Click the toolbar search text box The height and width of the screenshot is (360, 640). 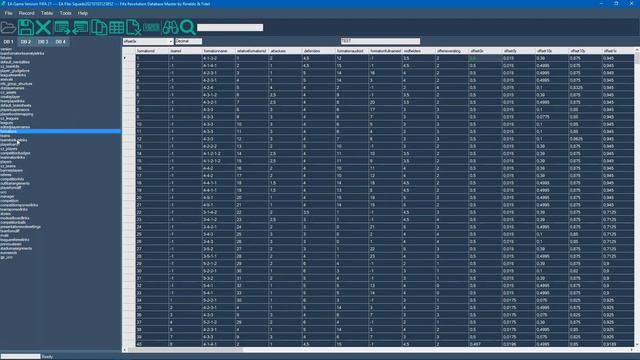tap(230, 27)
